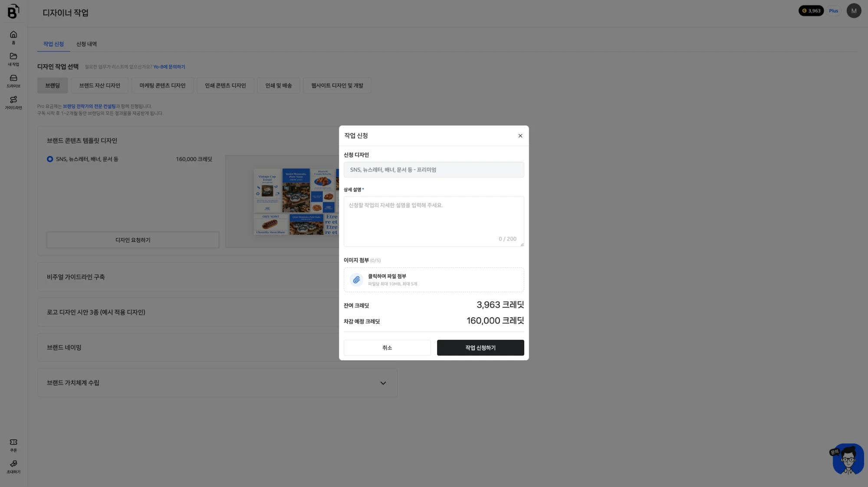Viewport: 868px width, 487px height.
Task: Click the 신청 디자인 read-only field
Action: [x=434, y=170]
